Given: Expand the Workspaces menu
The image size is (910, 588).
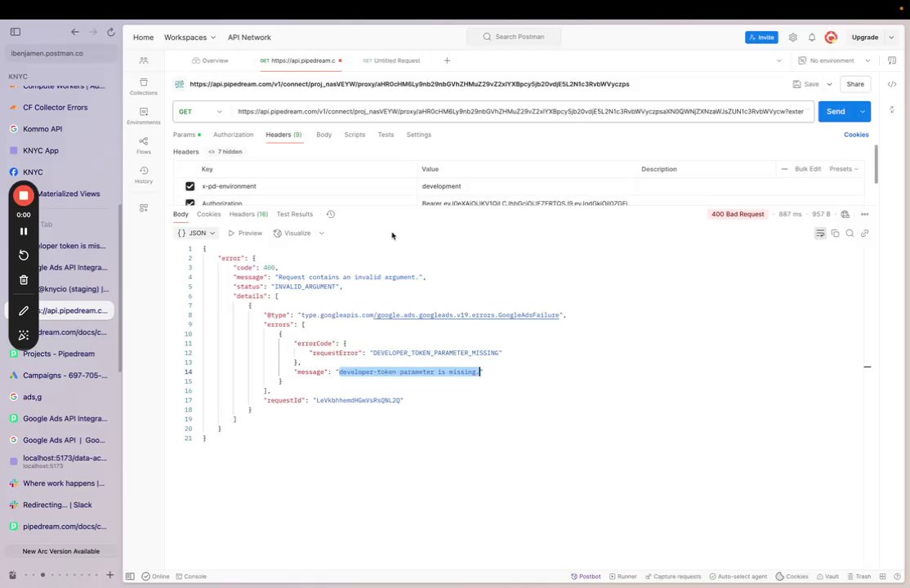Looking at the screenshot, I should click(190, 37).
